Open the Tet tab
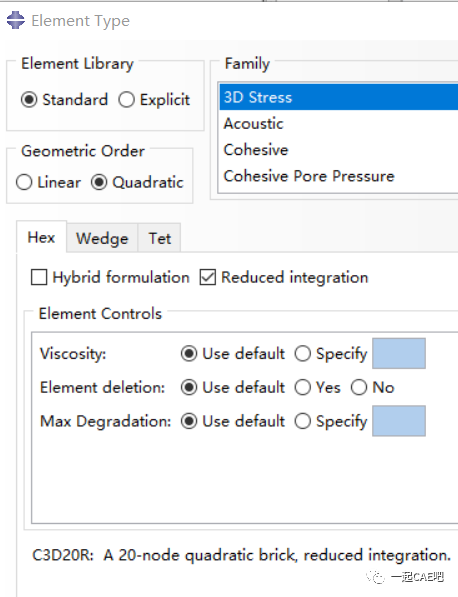This screenshot has height=597, width=458. coord(160,239)
